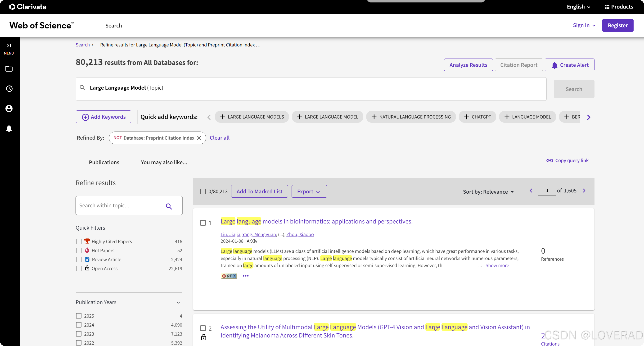Click the page number input field
Screen dimensions: 644x346
(547, 191)
